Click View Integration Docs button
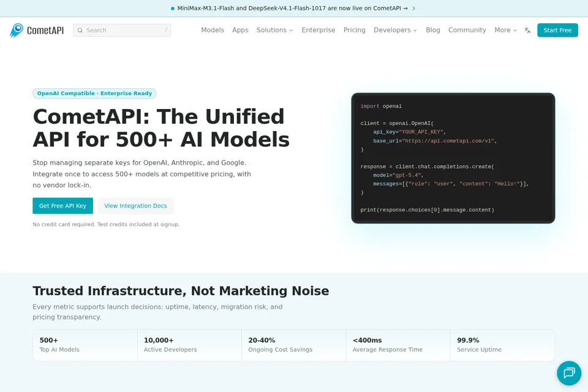588x392 pixels. (x=135, y=206)
